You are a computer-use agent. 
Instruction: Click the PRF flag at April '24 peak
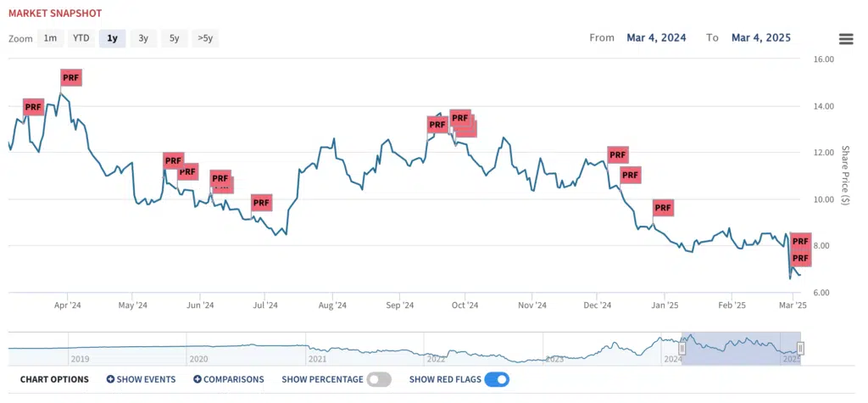[x=71, y=78]
